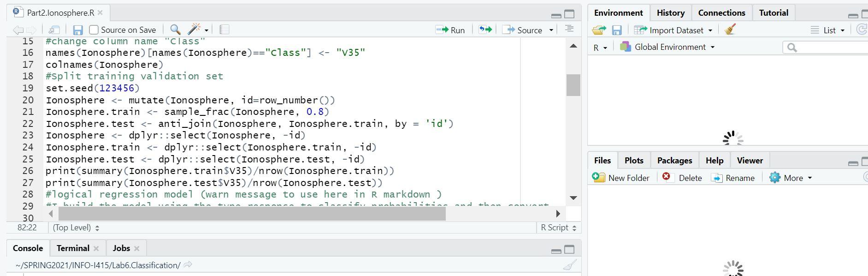Switch to the Packages tab
The height and width of the screenshot is (276, 868).
(x=674, y=161)
